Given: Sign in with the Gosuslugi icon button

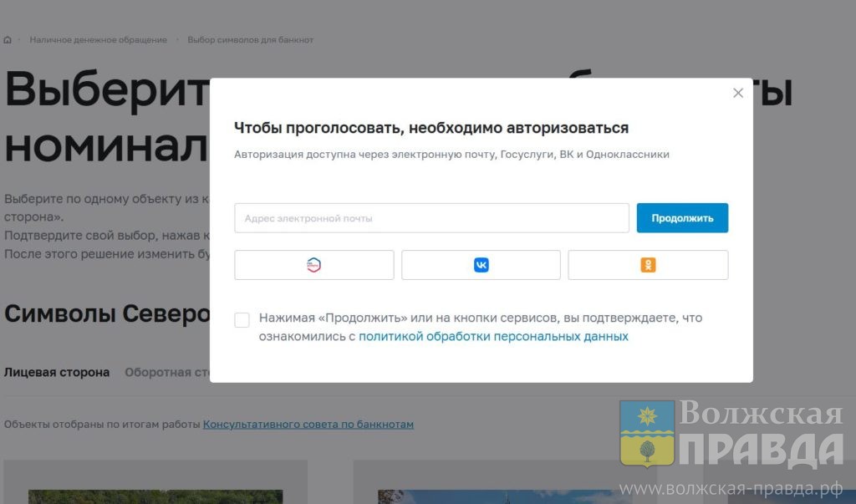Looking at the screenshot, I should point(313,265).
